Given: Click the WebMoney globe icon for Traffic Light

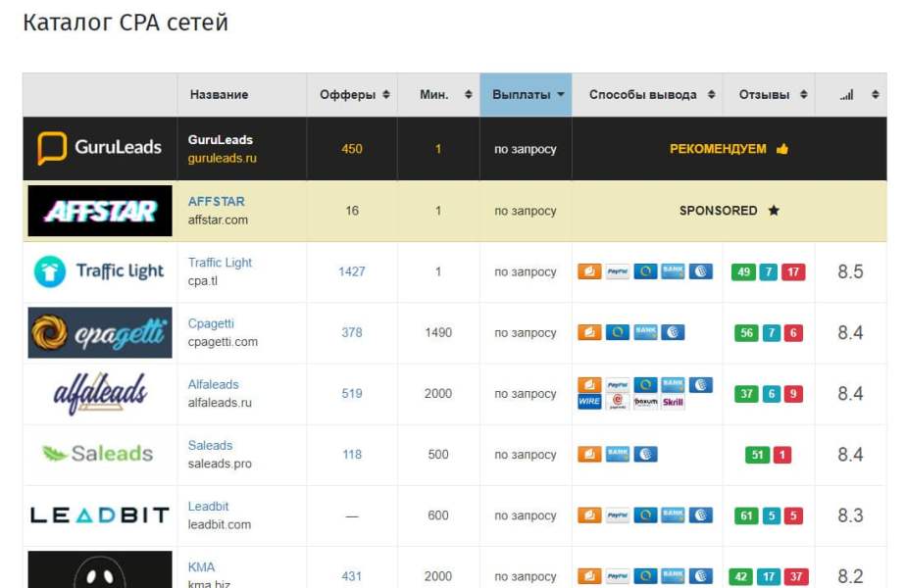Looking at the screenshot, I should click(700, 271).
